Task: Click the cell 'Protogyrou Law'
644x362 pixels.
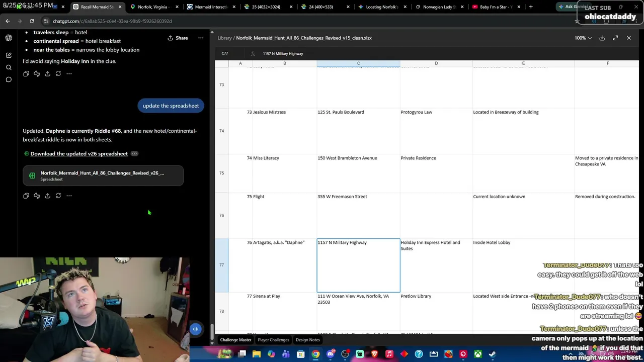Action: tap(436, 131)
